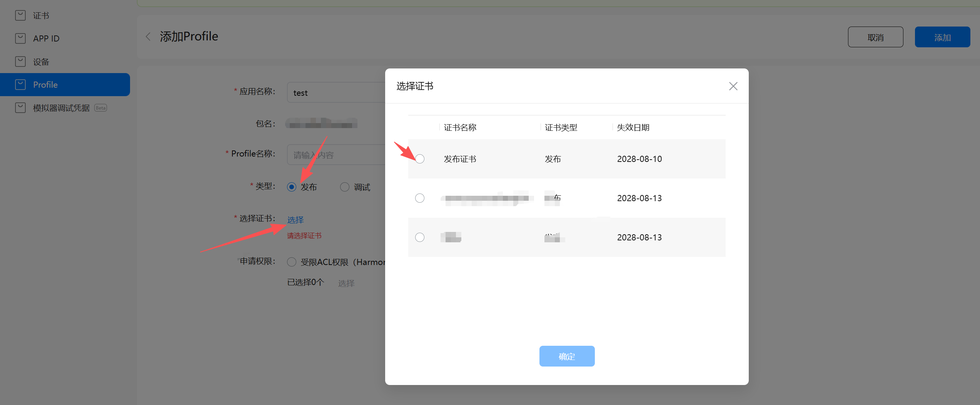Enable 受限ACL权限 option
Image resolution: width=980 pixels, height=405 pixels.
coord(292,262)
